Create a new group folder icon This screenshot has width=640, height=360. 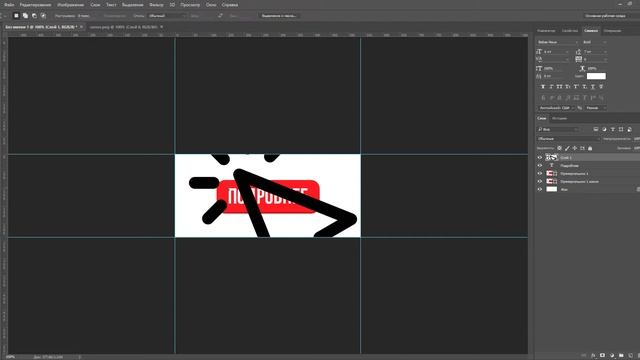point(621,356)
